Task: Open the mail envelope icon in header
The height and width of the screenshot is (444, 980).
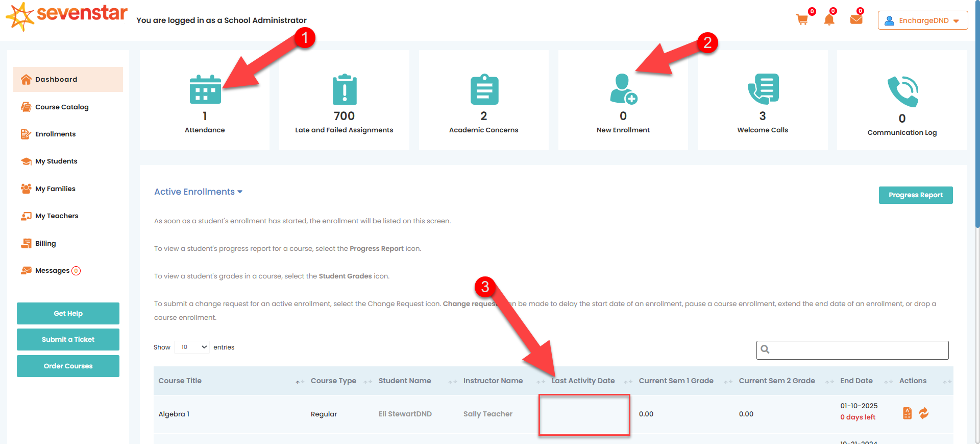Action: click(x=856, y=20)
